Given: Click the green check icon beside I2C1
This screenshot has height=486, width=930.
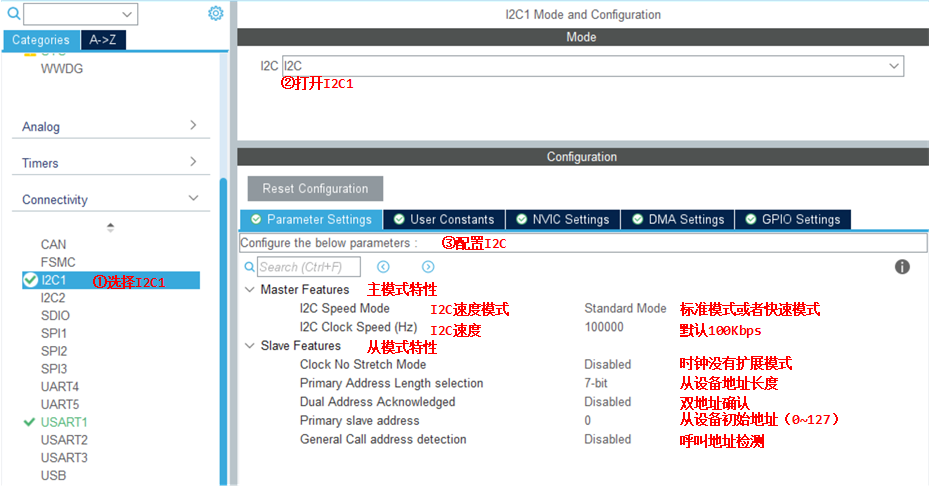Looking at the screenshot, I should (30, 281).
